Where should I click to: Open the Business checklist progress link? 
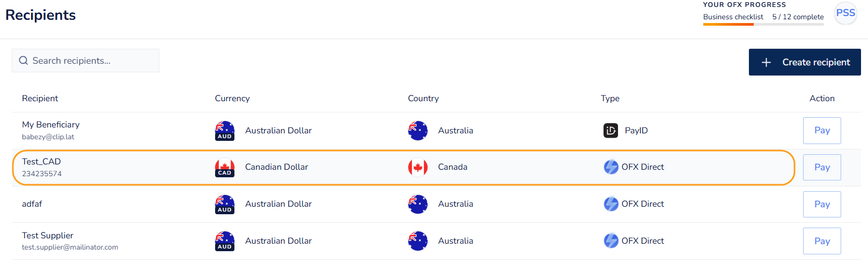(733, 17)
